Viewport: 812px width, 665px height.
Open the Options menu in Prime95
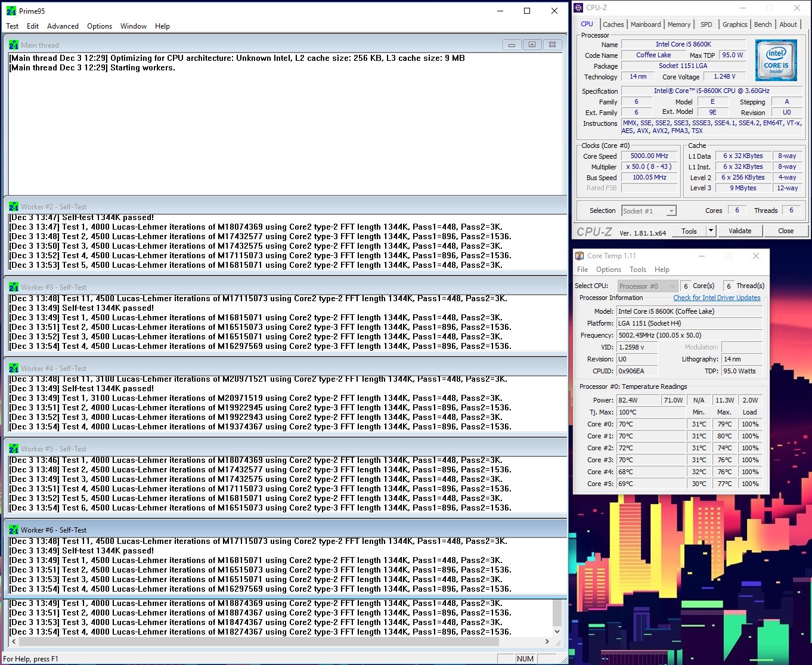[x=100, y=26]
